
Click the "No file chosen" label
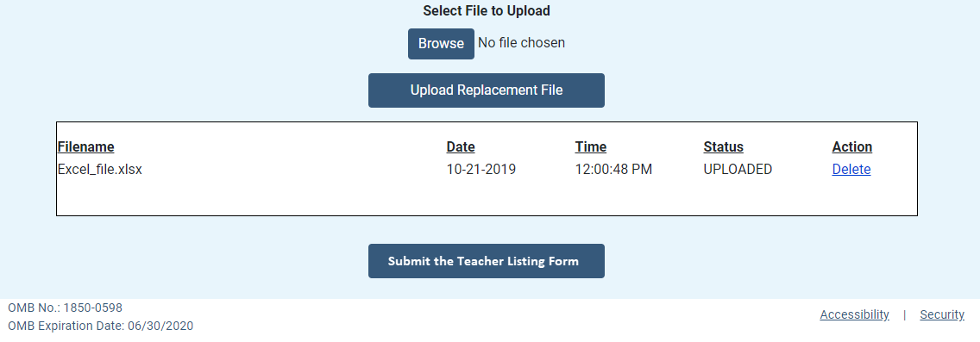click(x=521, y=42)
